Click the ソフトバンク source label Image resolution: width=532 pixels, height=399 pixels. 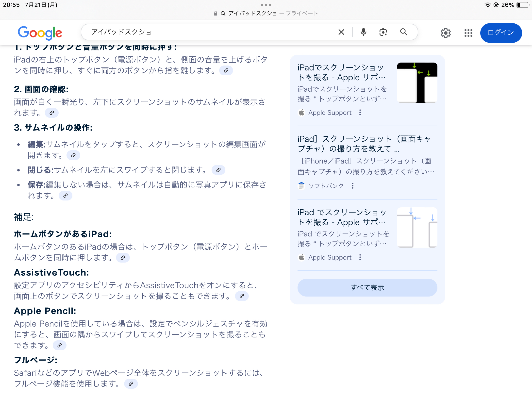[x=326, y=186]
